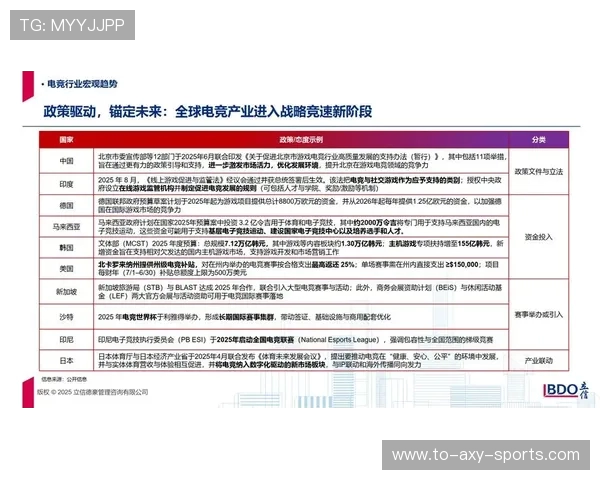Screen dimensions: 600x480
Task: Click the 产业联动 category cell
Action: tap(538, 361)
